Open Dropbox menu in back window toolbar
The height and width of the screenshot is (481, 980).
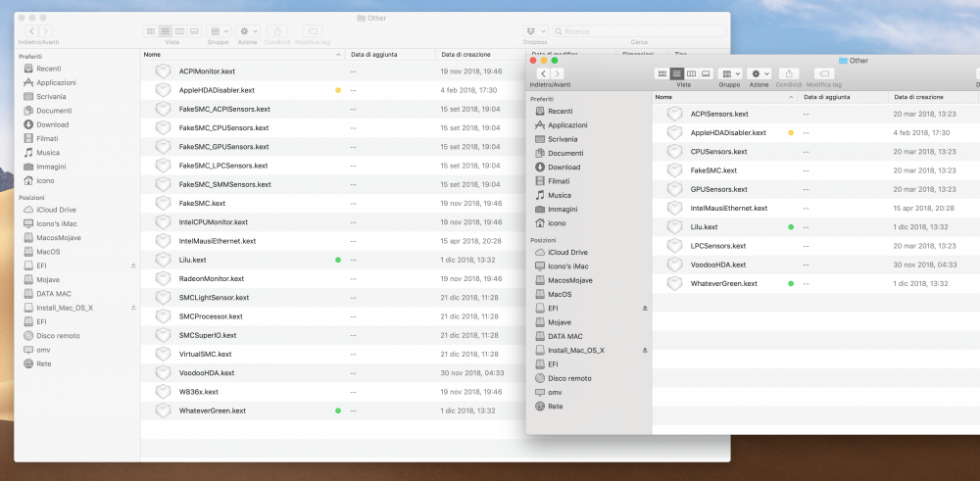tap(536, 31)
